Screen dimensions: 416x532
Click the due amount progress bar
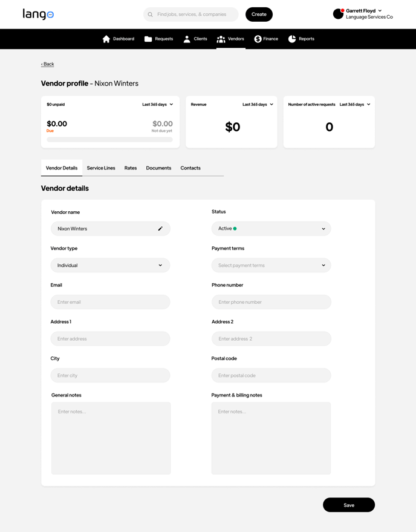pos(109,139)
